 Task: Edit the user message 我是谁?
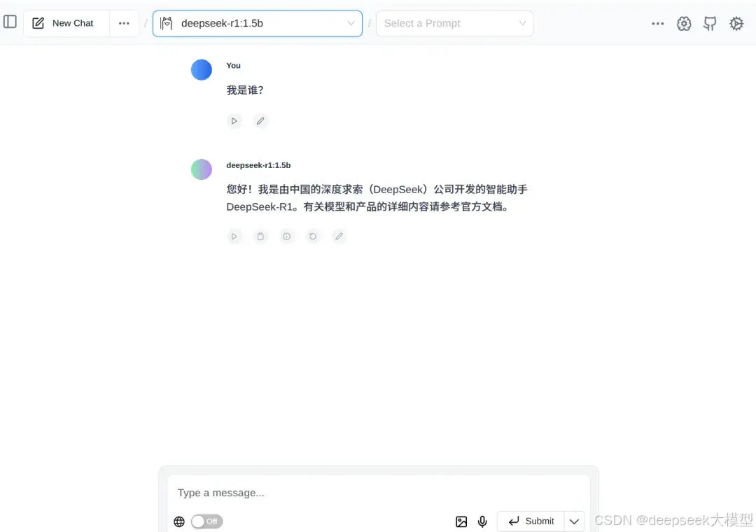(260, 121)
